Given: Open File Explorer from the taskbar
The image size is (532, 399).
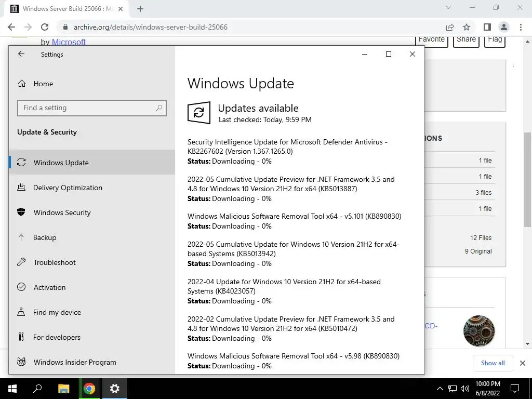Looking at the screenshot, I should coord(63,389).
